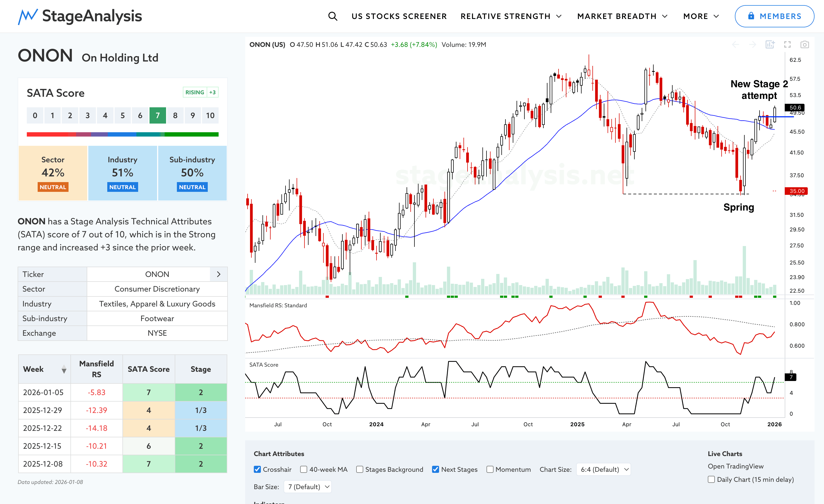Click the chart forward arrow icon
The height and width of the screenshot is (504, 824).
(752, 44)
